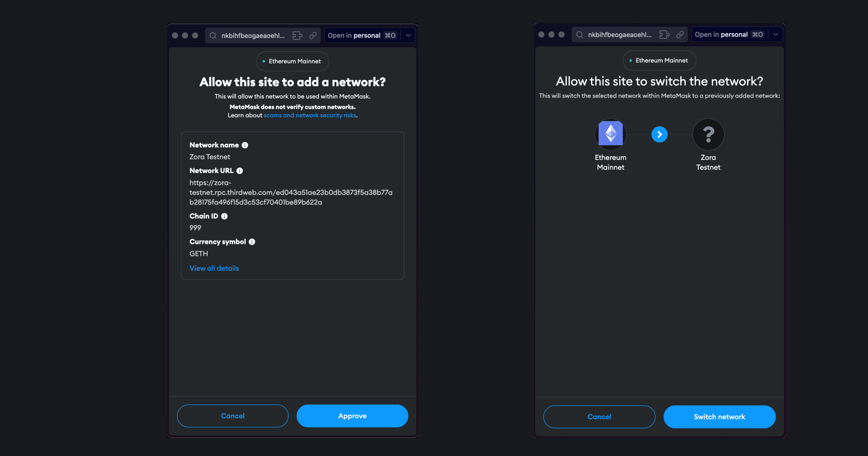
Task: Click the Ethereum Mainnet status dot indicator
Action: coord(264,61)
